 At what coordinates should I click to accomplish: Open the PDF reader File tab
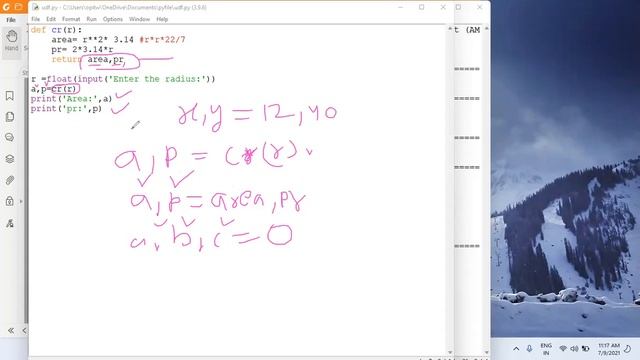tap(11, 20)
